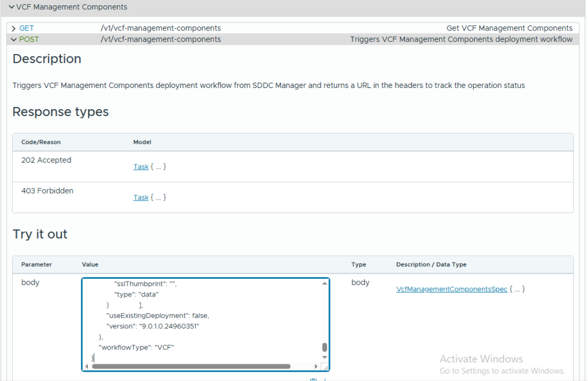Image resolution: width=588 pixels, height=381 pixels.
Task: Click the vertical scrollbar thumb in body textarea
Action: (x=324, y=347)
